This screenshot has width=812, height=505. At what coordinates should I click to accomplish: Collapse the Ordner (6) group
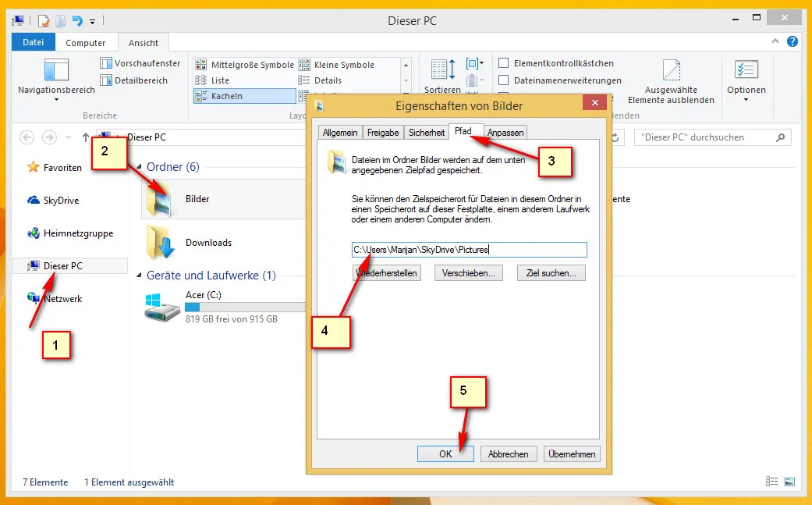[139, 167]
